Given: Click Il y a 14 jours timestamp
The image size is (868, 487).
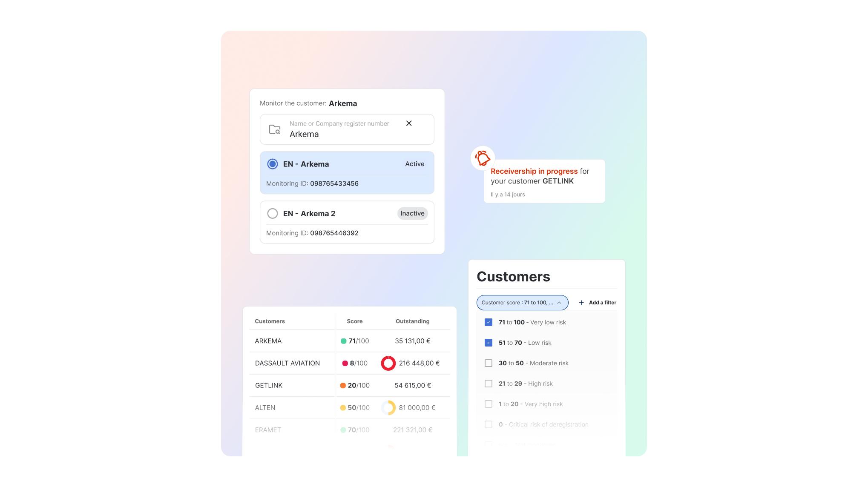Looking at the screenshot, I should 508,195.
